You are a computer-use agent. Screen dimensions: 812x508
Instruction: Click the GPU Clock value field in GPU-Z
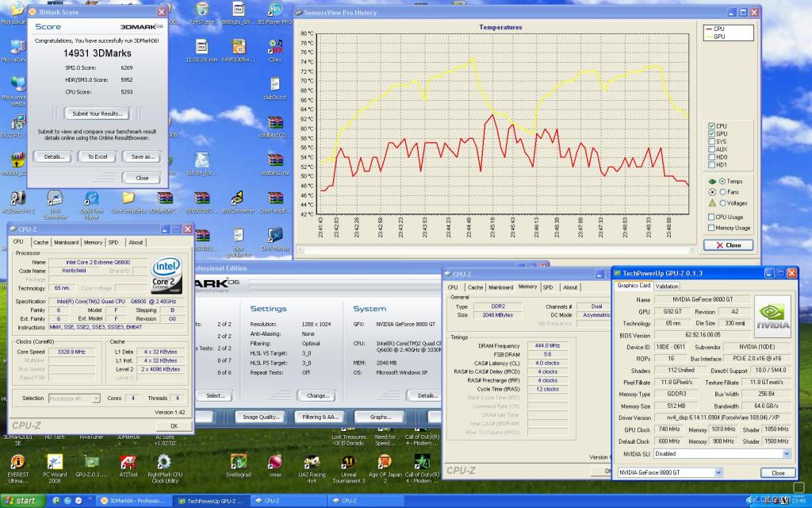pyautogui.click(x=669, y=429)
